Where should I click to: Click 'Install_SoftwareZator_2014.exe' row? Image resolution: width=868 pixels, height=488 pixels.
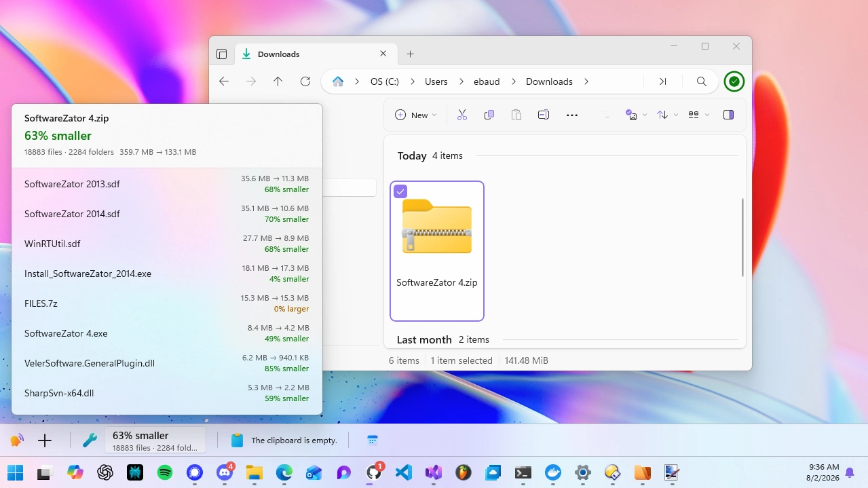click(167, 274)
